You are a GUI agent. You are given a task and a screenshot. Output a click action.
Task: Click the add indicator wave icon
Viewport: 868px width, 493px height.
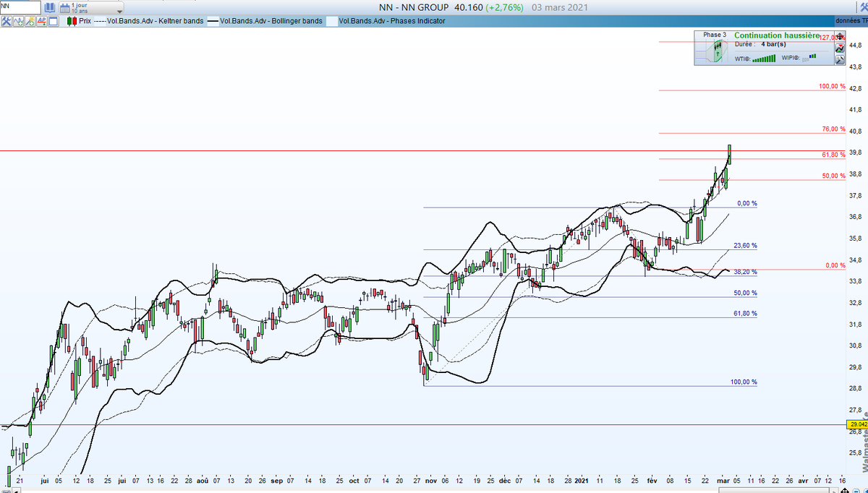pos(18,21)
